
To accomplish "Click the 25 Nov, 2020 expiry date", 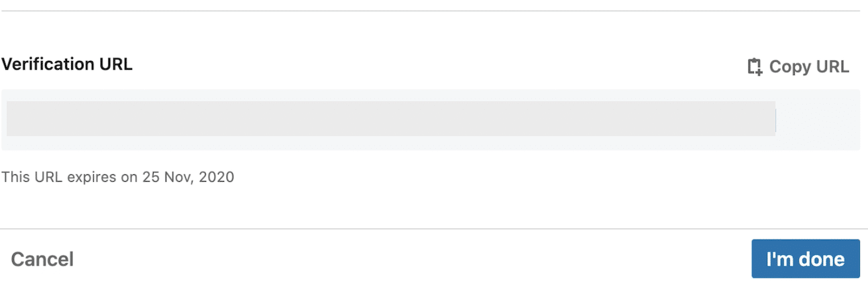I will pyautogui.click(x=188, y=178).
